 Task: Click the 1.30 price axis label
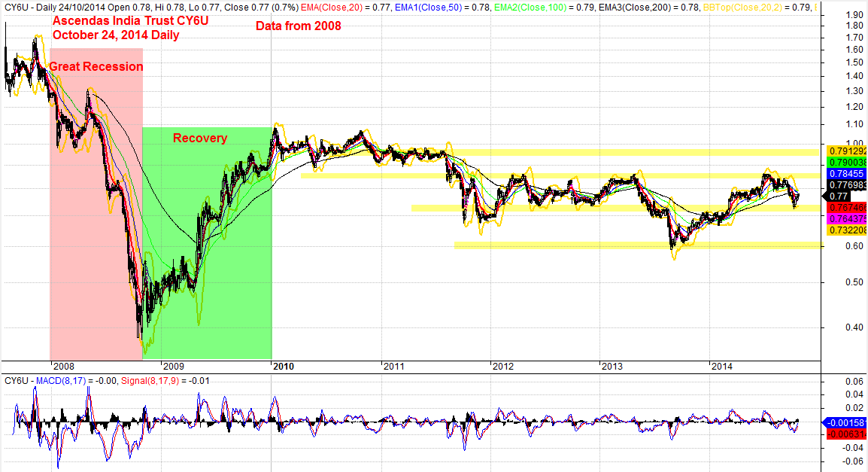point(854,91)
